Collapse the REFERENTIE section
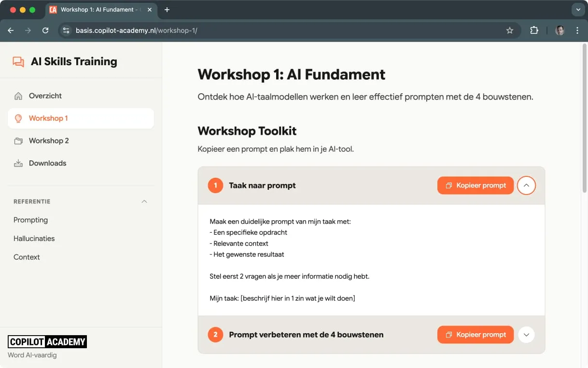This screenshot has width=588, height=368. 144,201
